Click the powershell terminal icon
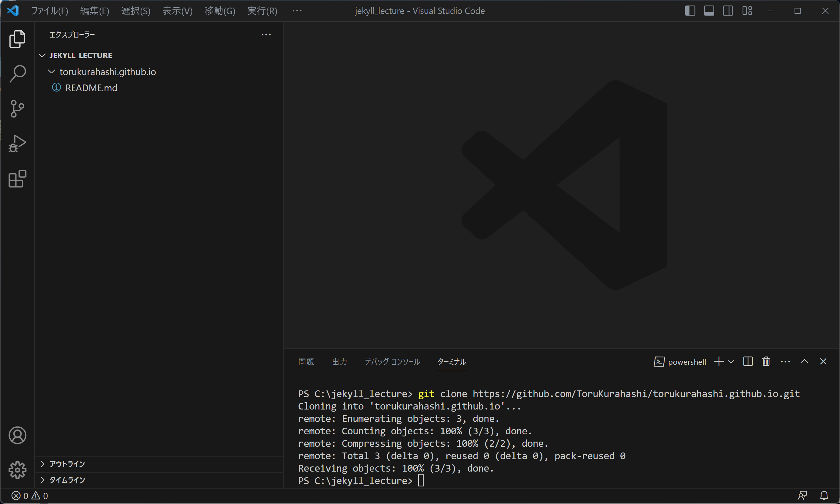The height and width of the screenshot is (504, 840). (x=659, y=362)
